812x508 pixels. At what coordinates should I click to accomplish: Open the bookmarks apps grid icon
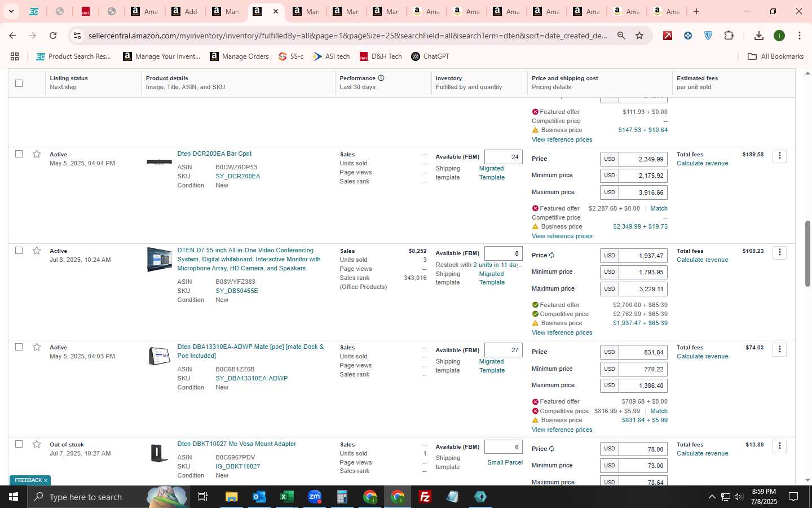click(x=15, y=56)
